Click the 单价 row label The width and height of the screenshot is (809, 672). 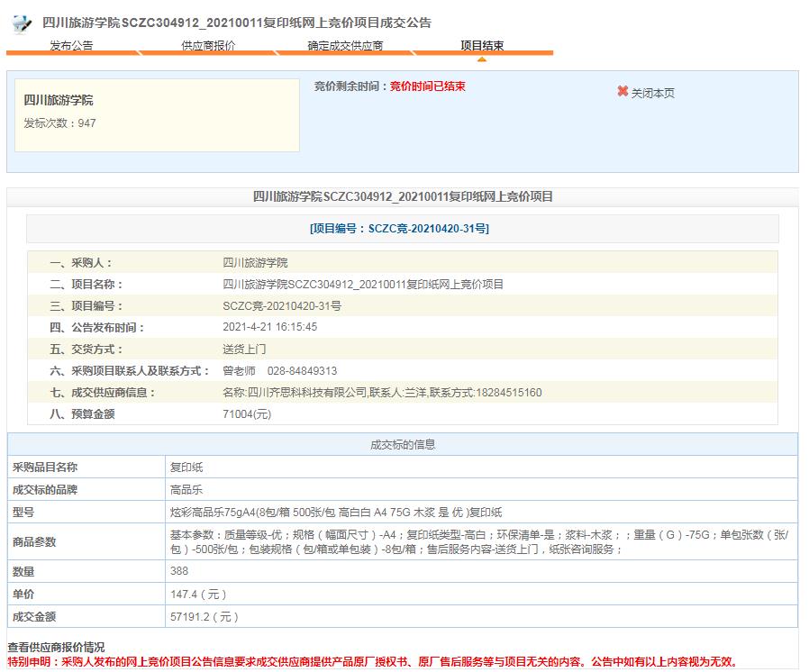click(x=23, y=595)
